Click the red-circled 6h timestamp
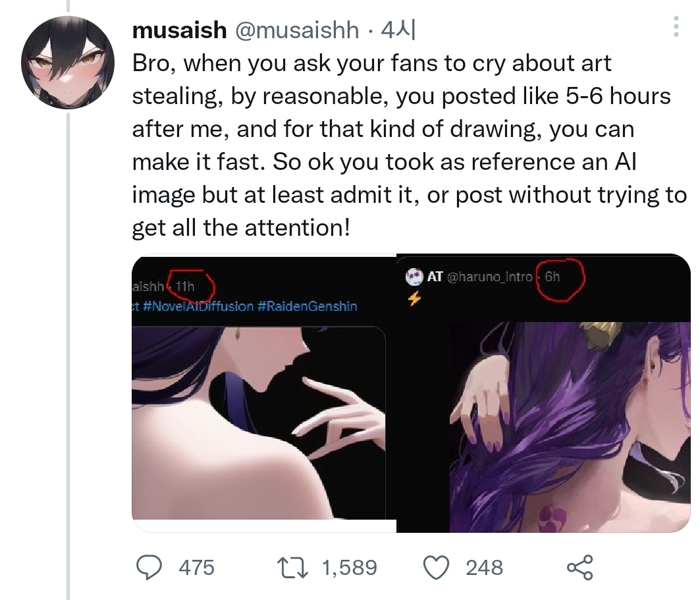This screenshot has width=700, height=600. (x=552, y=277)
